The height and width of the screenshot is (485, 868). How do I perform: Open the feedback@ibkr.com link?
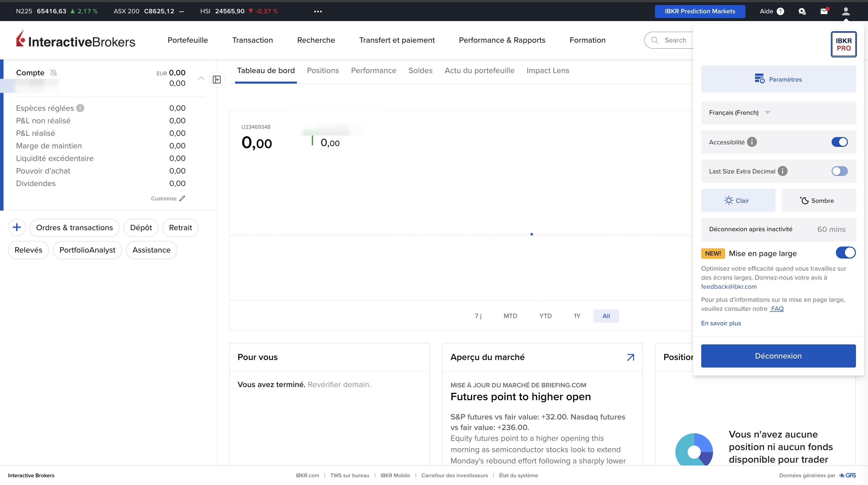[729, 287]
